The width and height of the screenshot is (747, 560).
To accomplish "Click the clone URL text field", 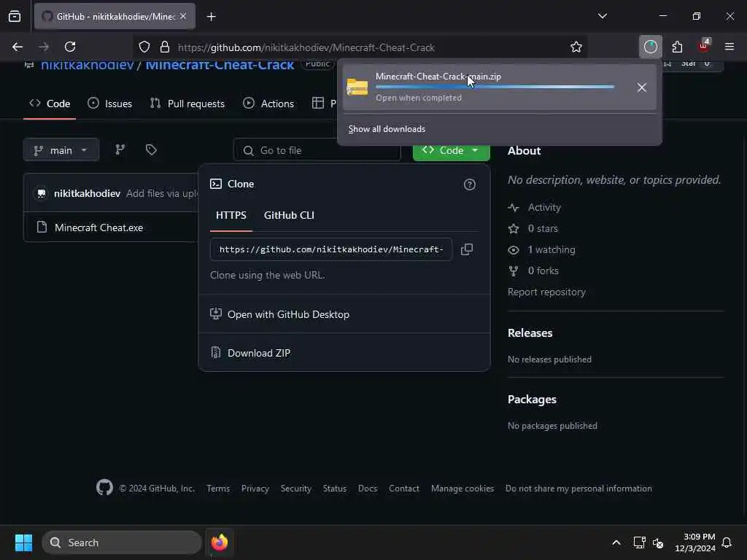I will pyautogui.click(x=331, y=249).
